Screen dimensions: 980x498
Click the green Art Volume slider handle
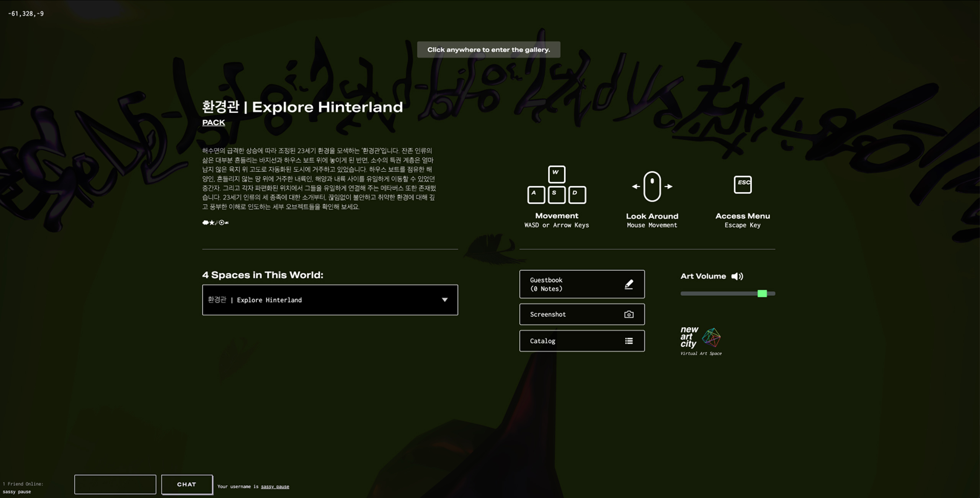pyautogui.click(x=762, y=293)
